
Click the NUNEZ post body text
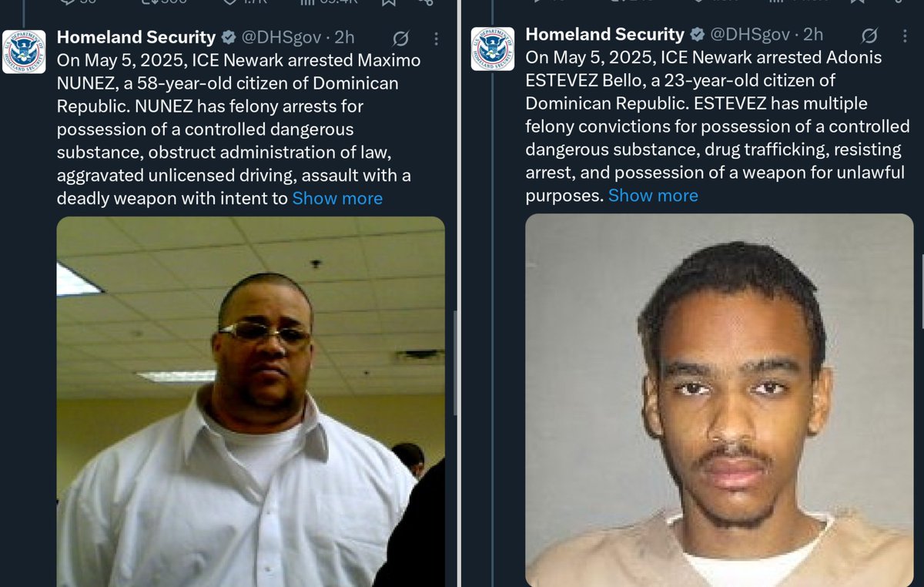239,129
